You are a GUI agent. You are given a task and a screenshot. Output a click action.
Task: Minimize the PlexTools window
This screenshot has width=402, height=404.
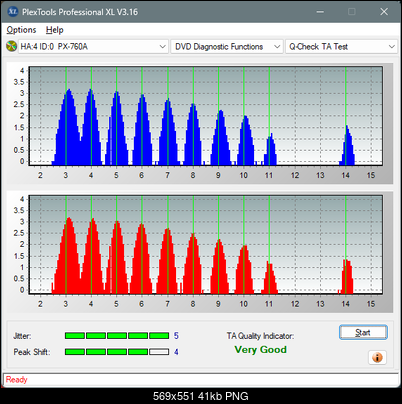pos(320,12)
